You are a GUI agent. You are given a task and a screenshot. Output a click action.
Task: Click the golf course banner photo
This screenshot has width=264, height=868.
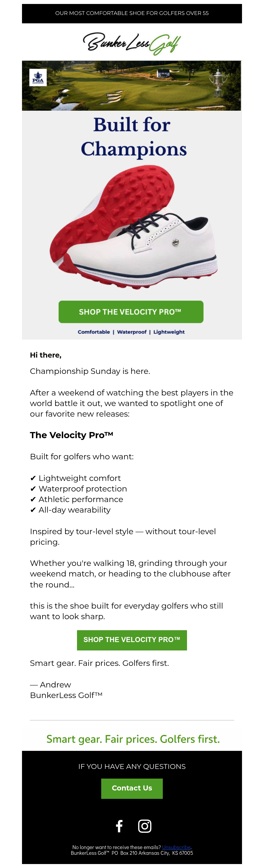[x=132, y=86]
